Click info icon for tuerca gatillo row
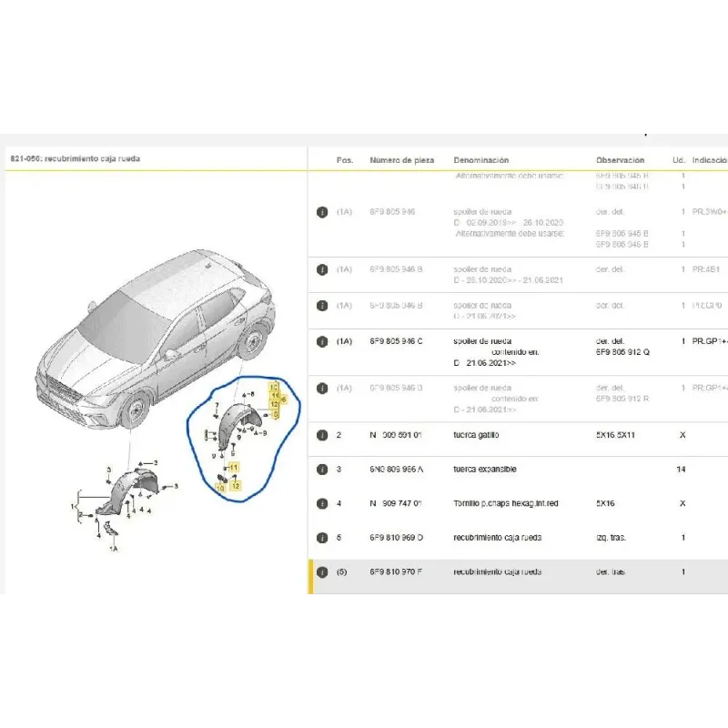The image size is (728, 728). click(321, 435)
